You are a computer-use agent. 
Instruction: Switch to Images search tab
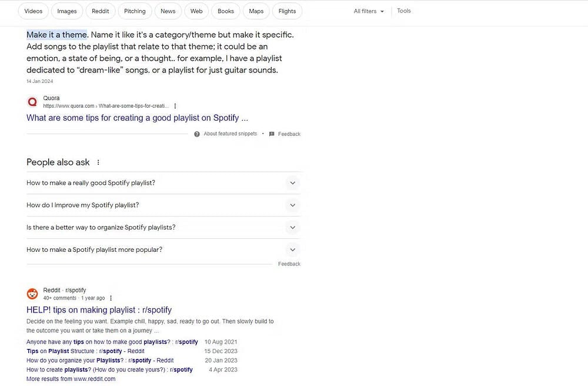click(x=67, y=11)
